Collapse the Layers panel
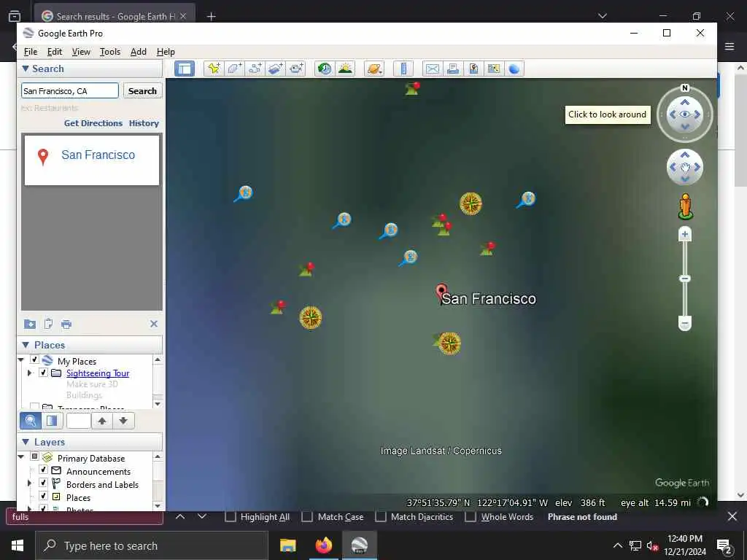The height and width of the screenshot is (560, 747). tap(26, 442)
